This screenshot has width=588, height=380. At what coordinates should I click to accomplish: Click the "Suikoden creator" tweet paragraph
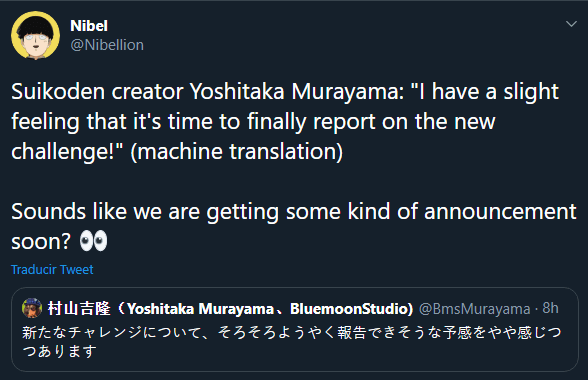pyautogui.click(x=285, y=121)
